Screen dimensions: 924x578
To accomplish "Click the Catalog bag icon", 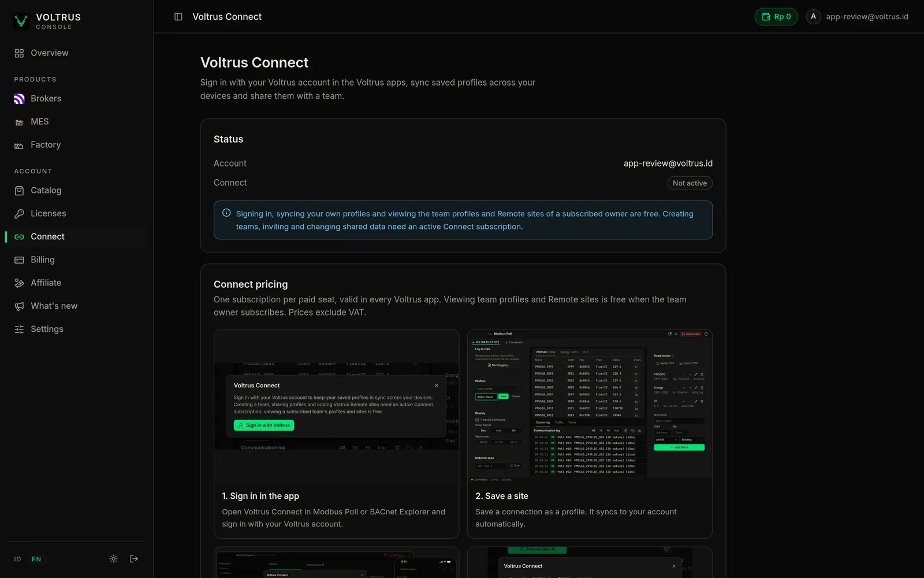I will (19, 191).
